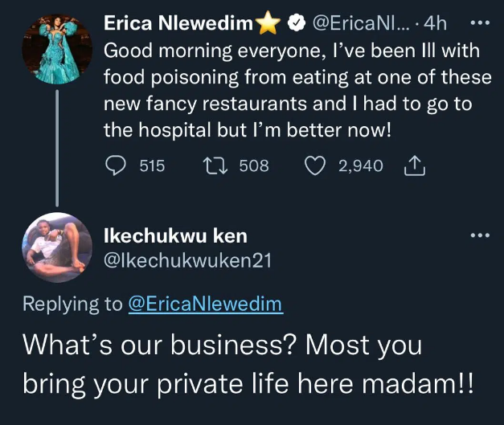Image resolution: width=504 pixels, height=425 pixels.
Task: Like the tweet with the heart icon
Action: click(317, 166)
